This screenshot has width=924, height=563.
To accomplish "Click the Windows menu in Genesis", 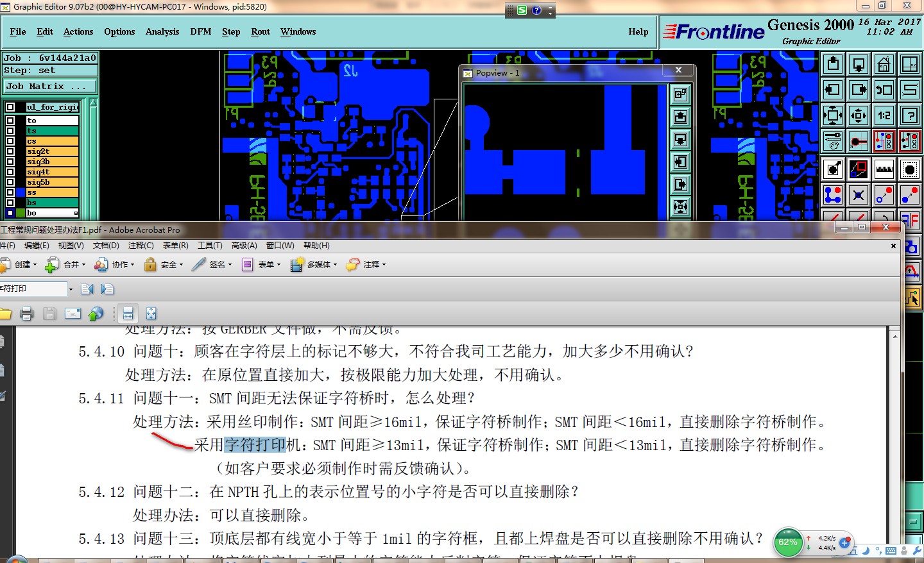I will 298,32.
